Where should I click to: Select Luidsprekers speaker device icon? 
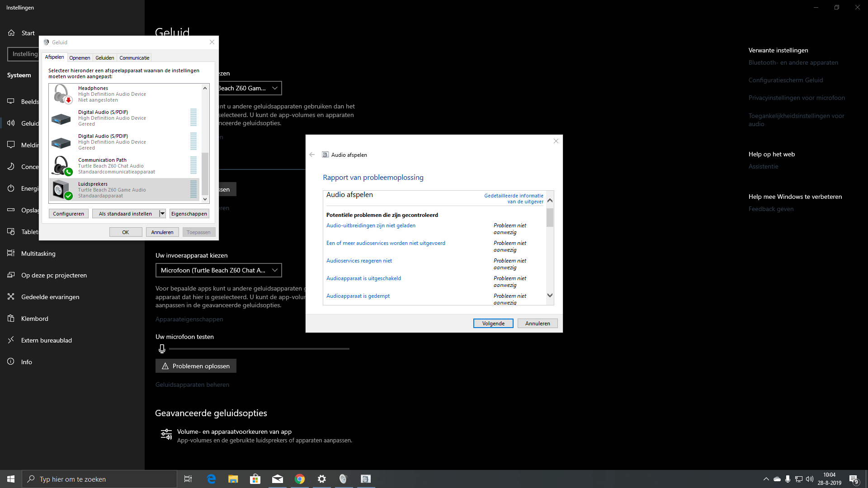[x=62, y=190]
